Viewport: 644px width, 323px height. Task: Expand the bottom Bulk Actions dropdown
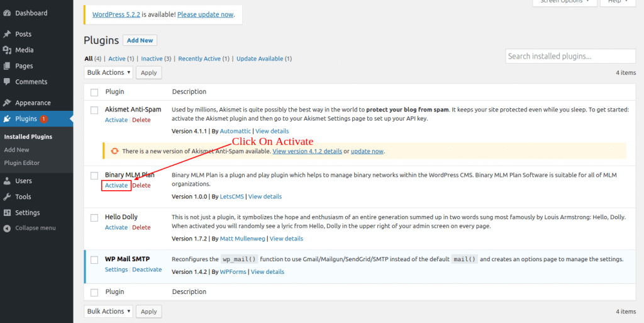click(108, 311)
